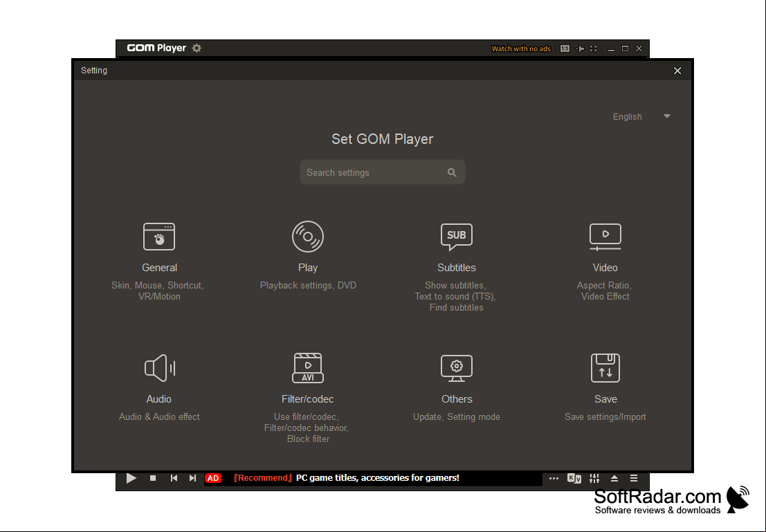Click into the Search settings field
Screen dimensions: 766x532
383,172
